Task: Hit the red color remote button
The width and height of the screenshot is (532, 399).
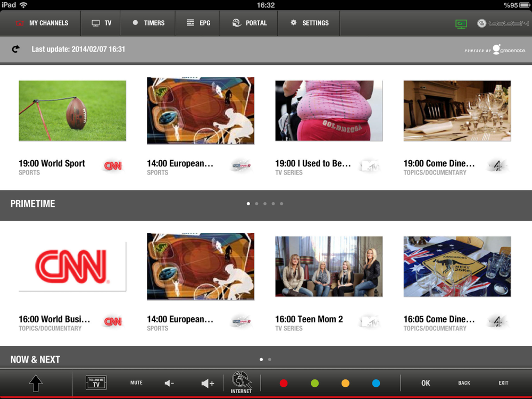Action: 284,384
